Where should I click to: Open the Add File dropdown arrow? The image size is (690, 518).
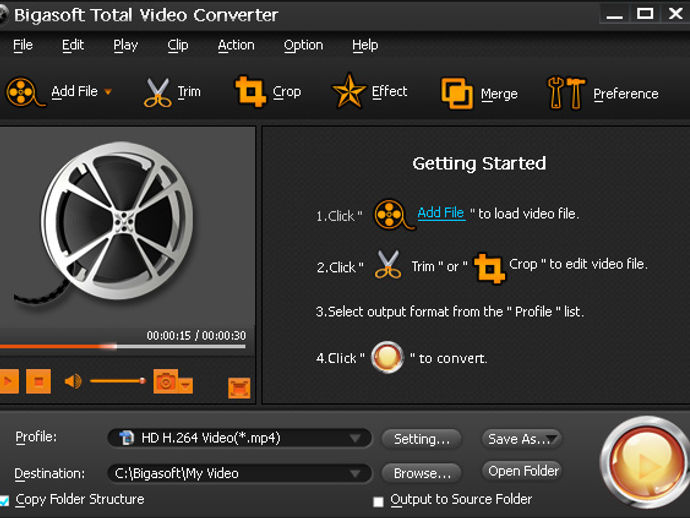(108, 92)
